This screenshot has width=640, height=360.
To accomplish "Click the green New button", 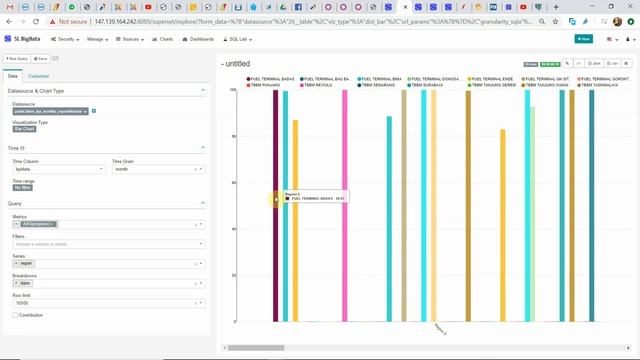I will click(584, 39).
